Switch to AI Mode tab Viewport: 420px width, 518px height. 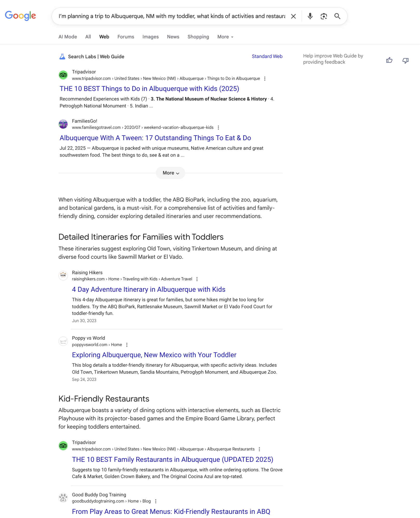pos(68,37)
